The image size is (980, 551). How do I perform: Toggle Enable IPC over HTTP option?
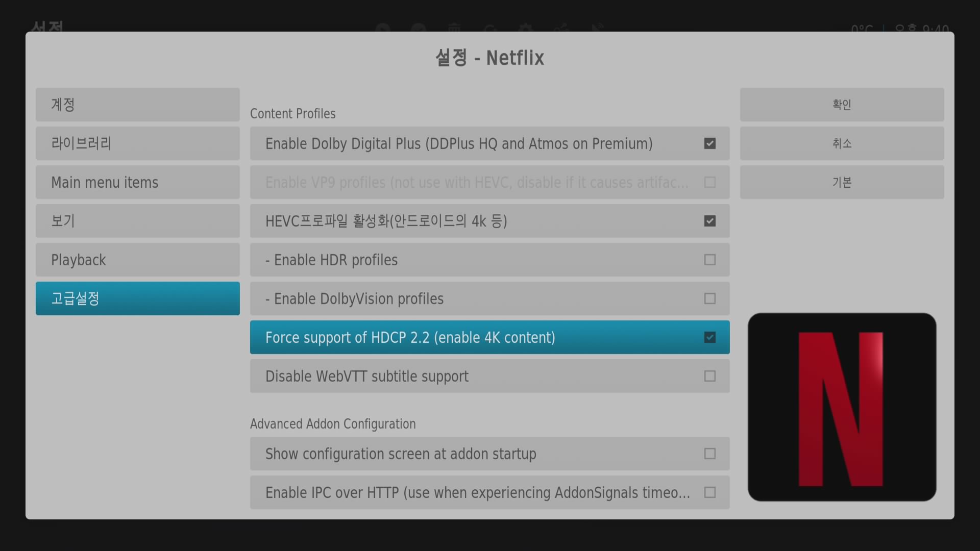click(x=709, y=492)
